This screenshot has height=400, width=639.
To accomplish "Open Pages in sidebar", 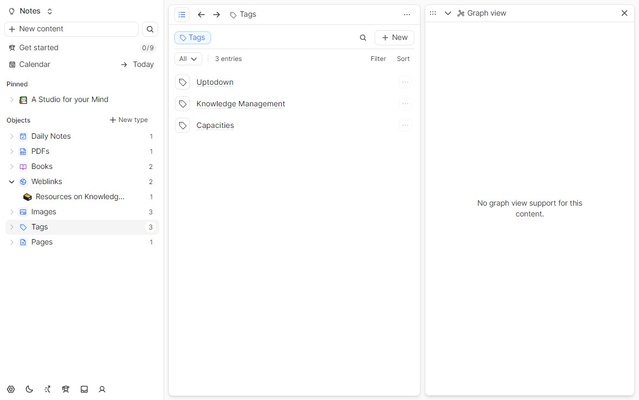I will pos(42,242).
